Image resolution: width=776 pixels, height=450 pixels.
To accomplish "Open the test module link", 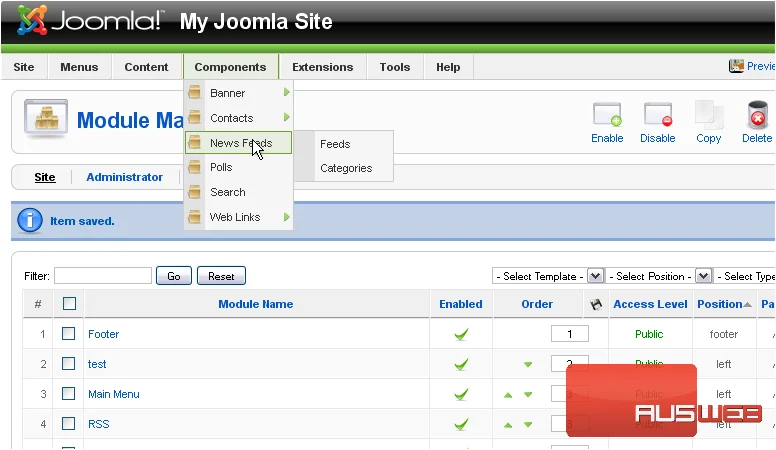I will 97,364.
